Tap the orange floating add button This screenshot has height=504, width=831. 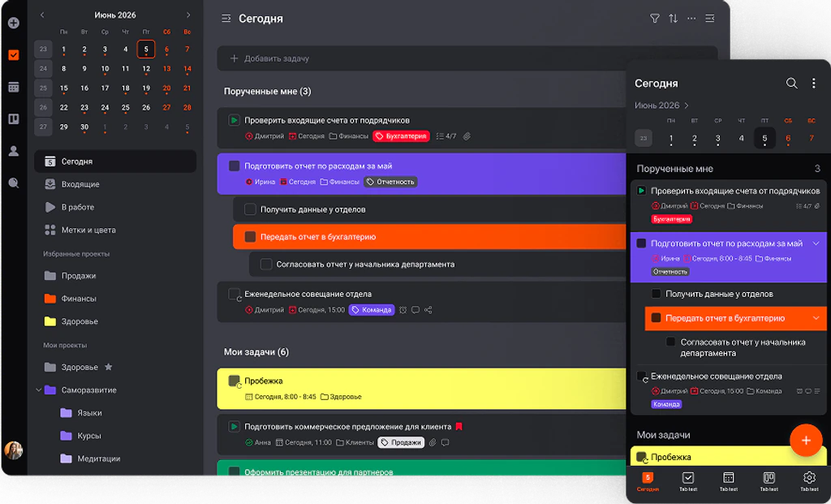point(806,440)
